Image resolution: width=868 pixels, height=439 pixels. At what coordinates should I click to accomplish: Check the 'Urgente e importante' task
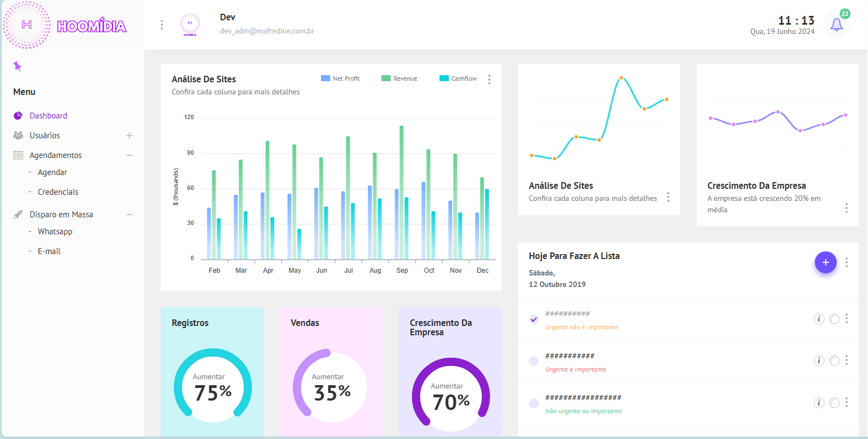(x=533, y=361)
